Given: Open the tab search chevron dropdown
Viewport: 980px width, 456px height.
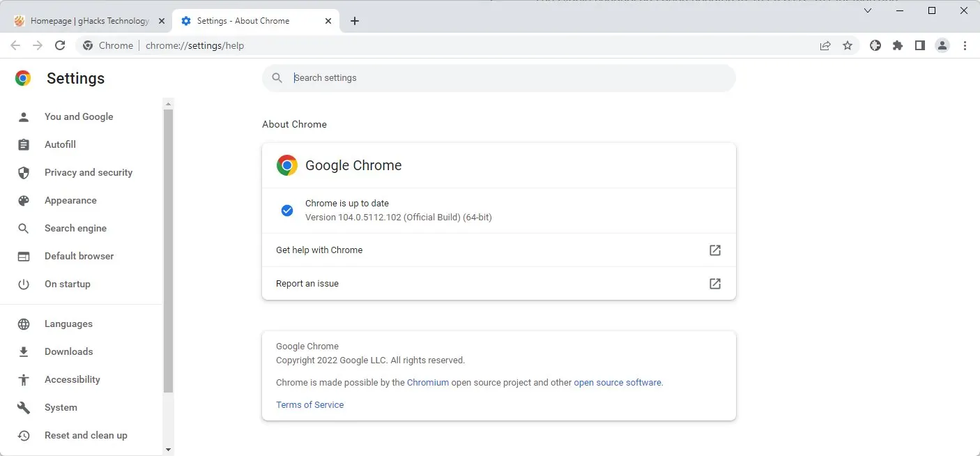Looking at the screenshot, I should point(868,10).
